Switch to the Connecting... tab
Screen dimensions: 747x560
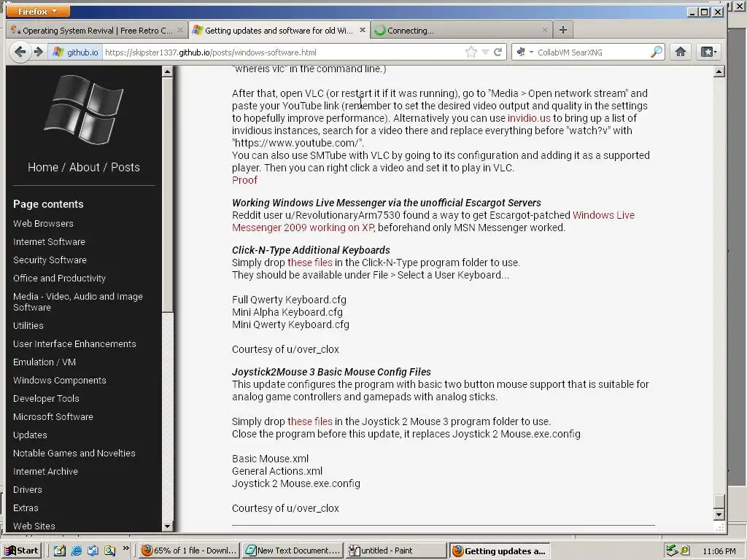(461, 31)
